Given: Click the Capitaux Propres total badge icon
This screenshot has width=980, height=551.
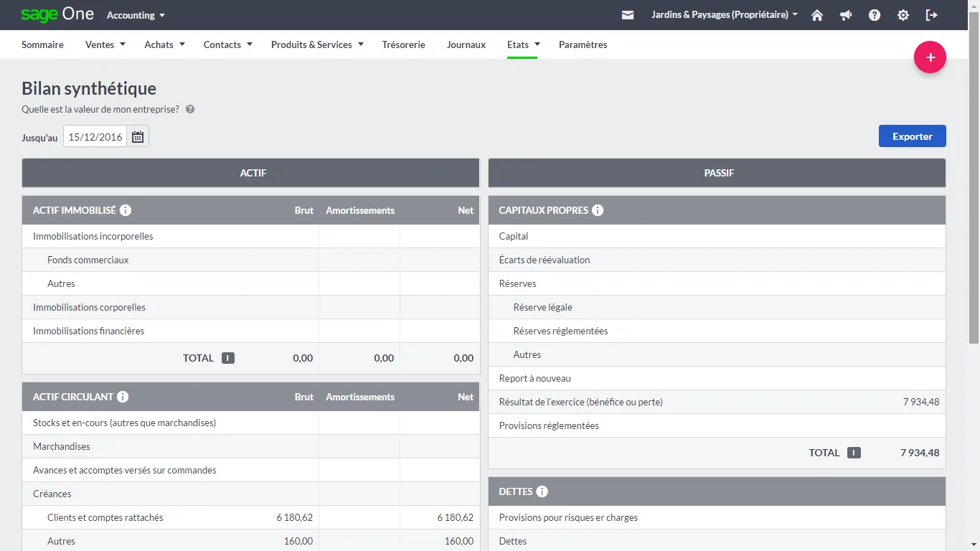Looking at the screenshot, I should [x=854, y=453].
